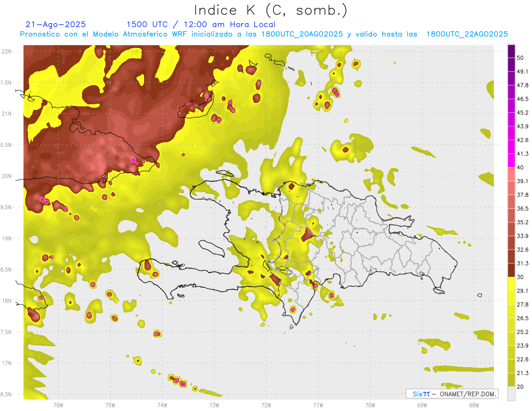Viewport: 532px width, 411px height.
Task: Click the '23.9' color scale value
Action: pyautogui.click(x=523, y=346)
